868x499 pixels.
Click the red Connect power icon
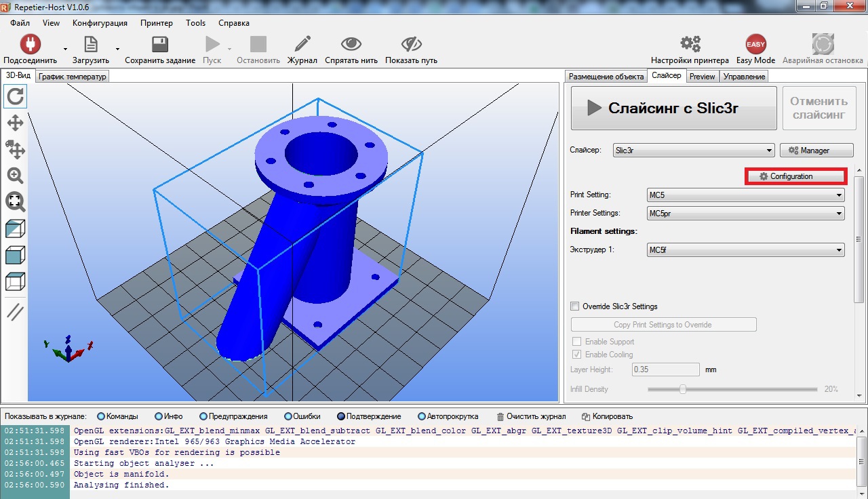pyautogui.click(x=30, y=45)
